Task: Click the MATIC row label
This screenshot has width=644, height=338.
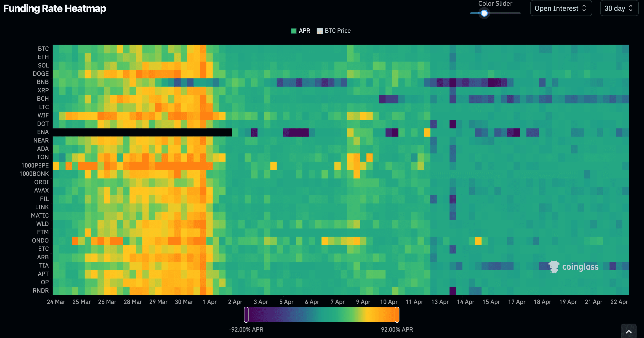Action: point(40,215)
